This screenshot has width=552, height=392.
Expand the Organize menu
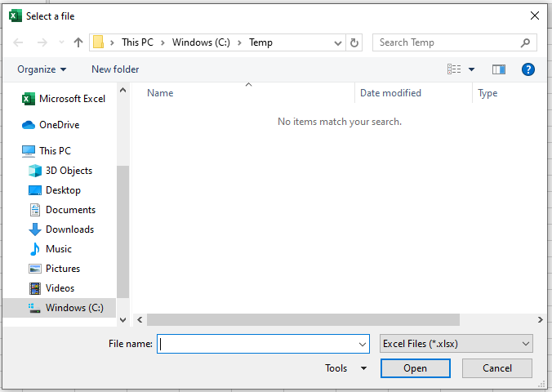pyautogui.click(x=42, y=69)
